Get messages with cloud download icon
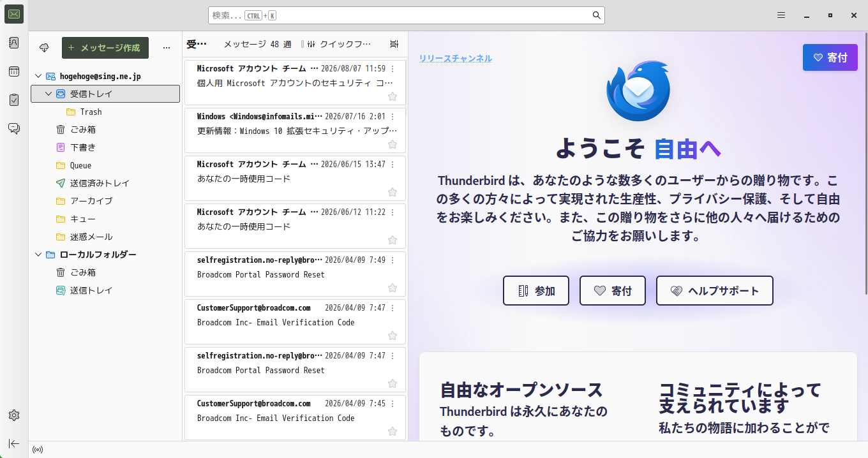The width and height of the screenshot is (868, 458). [44, 48]
